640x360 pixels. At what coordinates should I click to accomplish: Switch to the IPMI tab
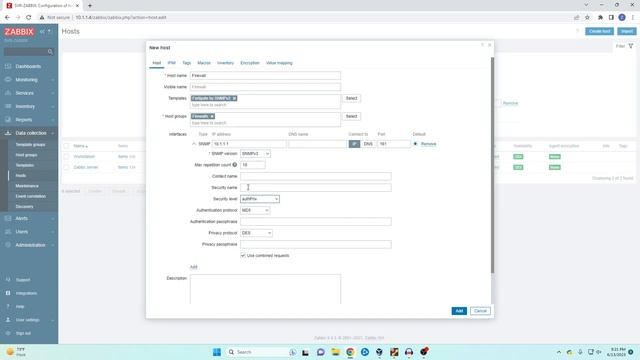pyautogui.click(x=171, y=63)
